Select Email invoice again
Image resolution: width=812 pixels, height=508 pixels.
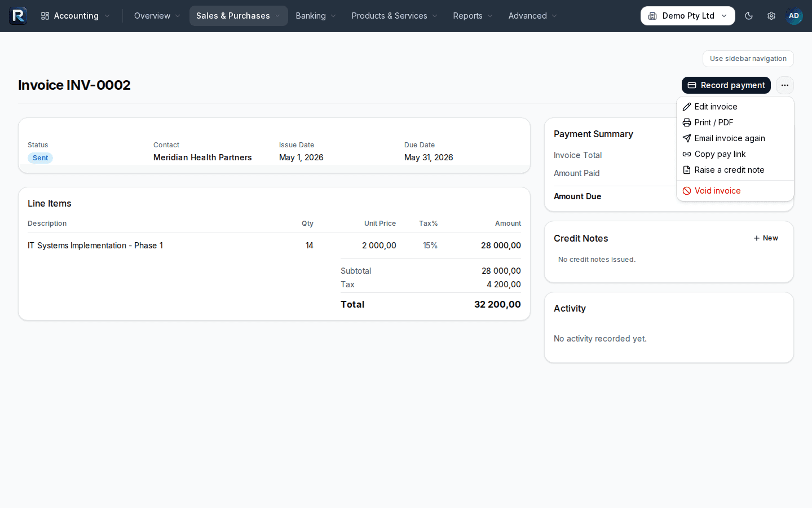(735, 138)
